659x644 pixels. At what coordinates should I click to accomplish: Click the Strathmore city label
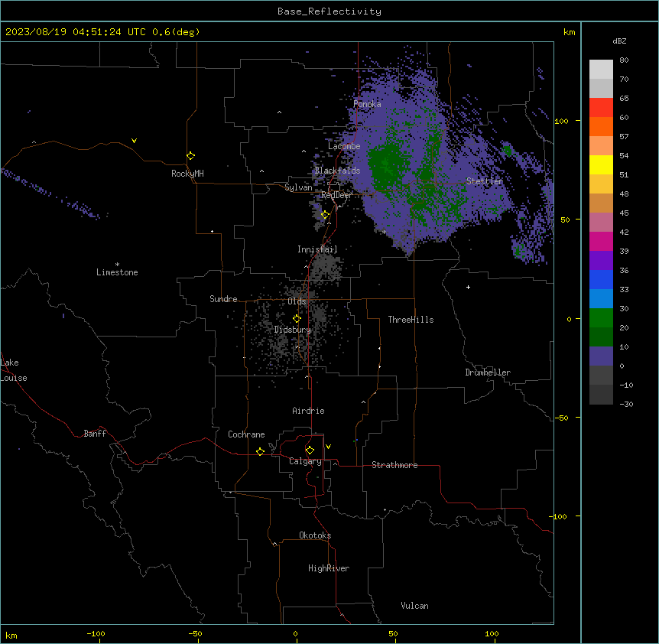(x=394, y=465)
